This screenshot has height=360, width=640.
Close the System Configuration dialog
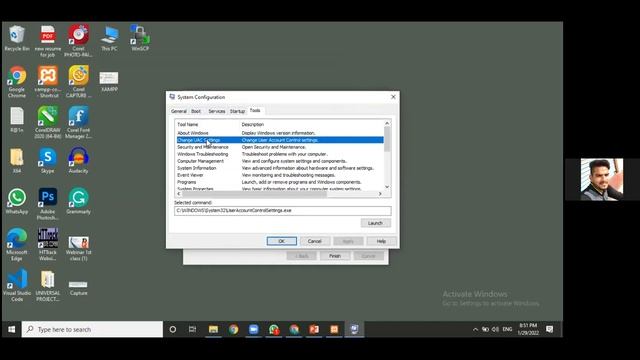393,97
